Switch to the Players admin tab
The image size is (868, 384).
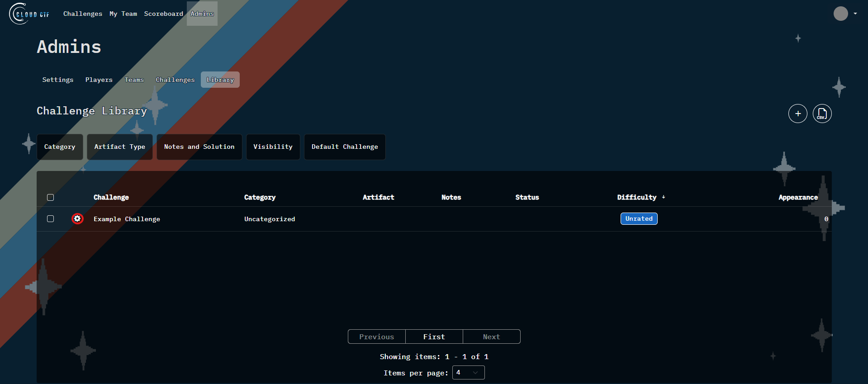(99, 80)
